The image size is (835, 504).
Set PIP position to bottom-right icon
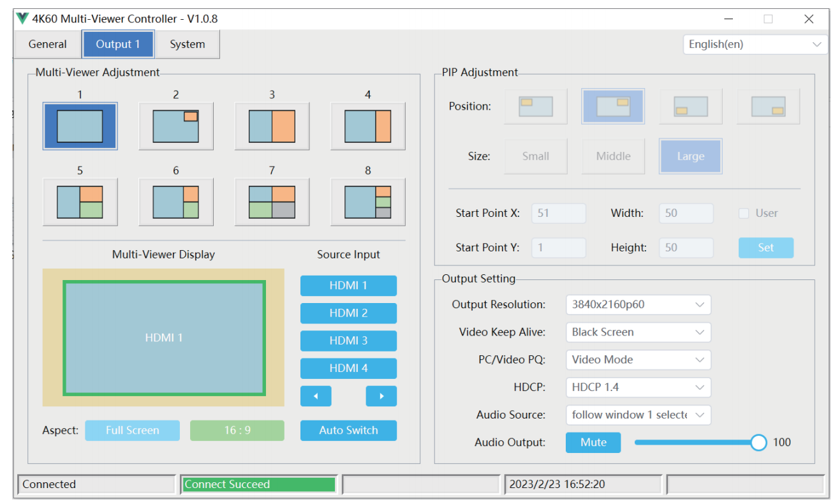pyautogui.click(x=768, y=106)
